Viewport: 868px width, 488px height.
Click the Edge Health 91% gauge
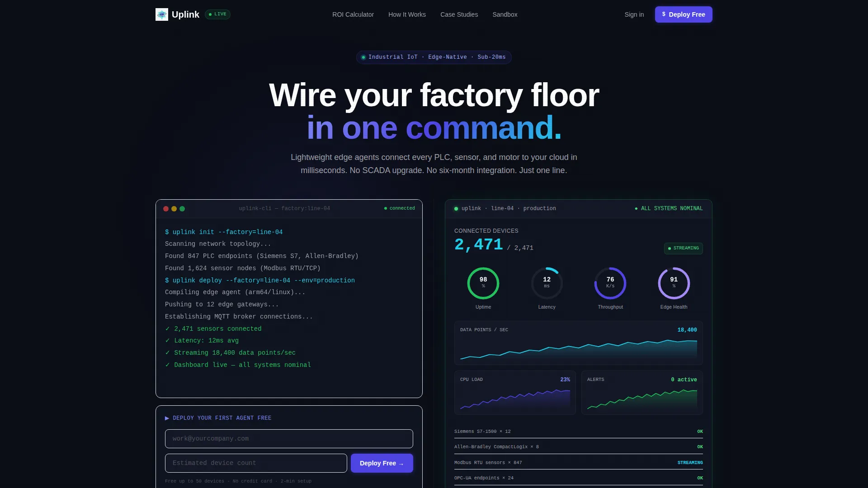click(x=674, y=283)
